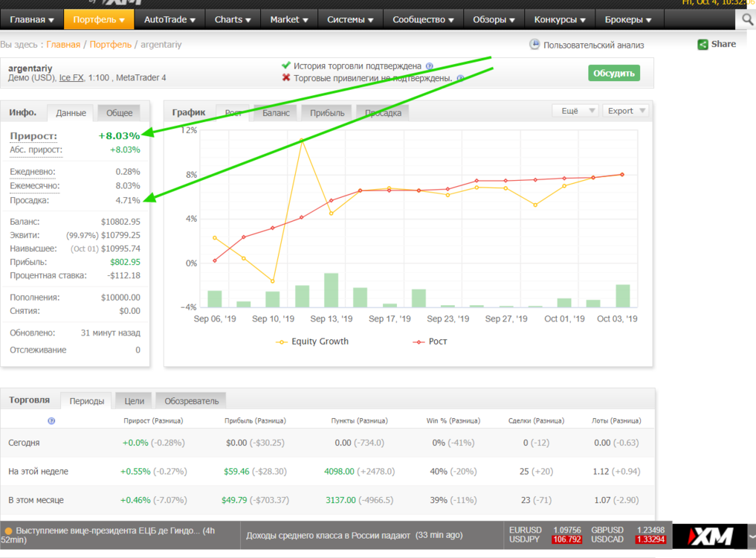The image size is (756, 558).
Task: Open the Russian middle class income news
Action: [x=355, y=535]
